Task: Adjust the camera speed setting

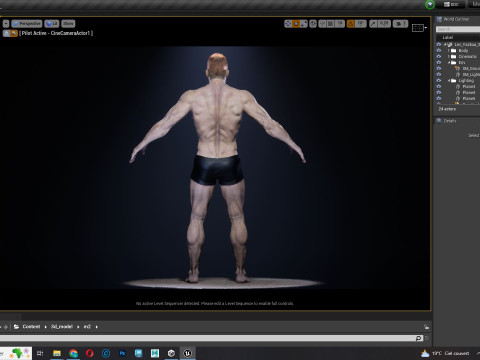Action: [x=400, y=24]
